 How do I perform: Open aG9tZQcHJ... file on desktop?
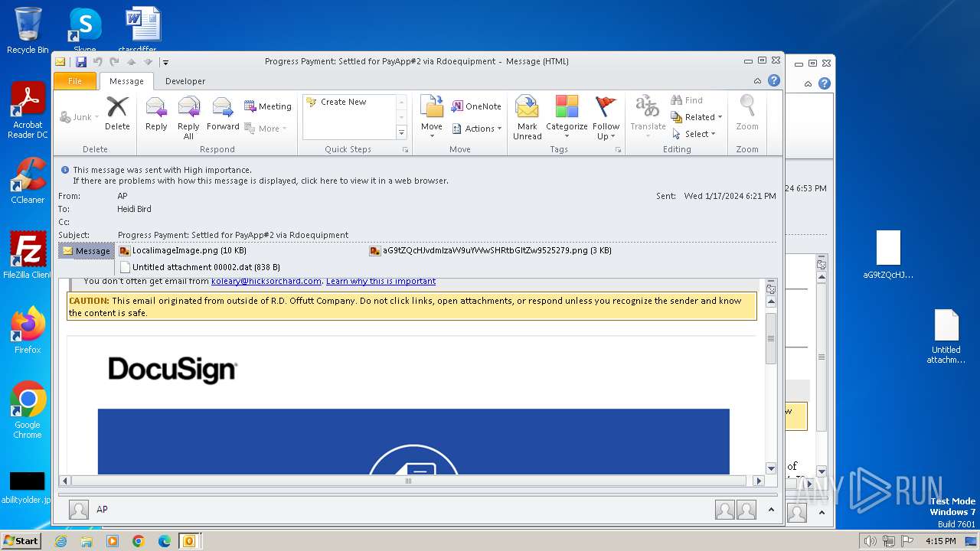[x=888, y=255]
